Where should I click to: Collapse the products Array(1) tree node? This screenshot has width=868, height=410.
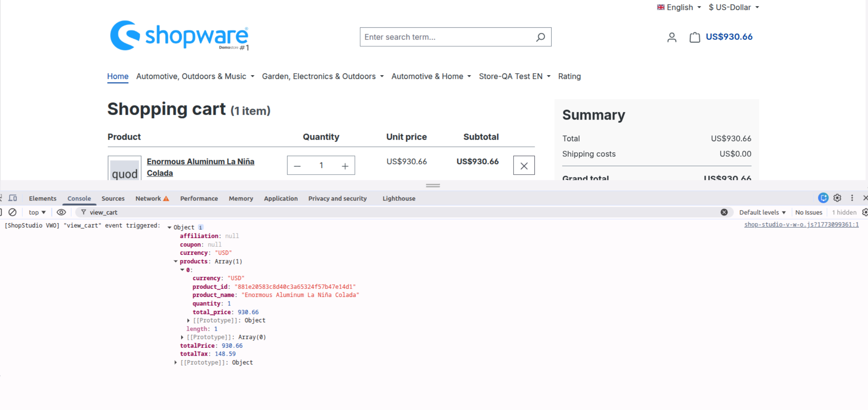(x=175, y=262)
